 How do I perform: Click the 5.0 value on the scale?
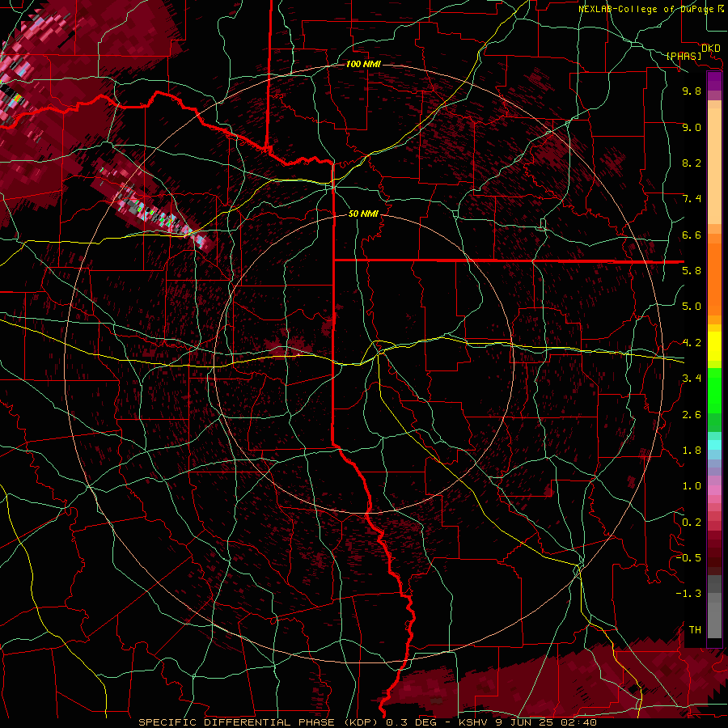pos(692,307)
